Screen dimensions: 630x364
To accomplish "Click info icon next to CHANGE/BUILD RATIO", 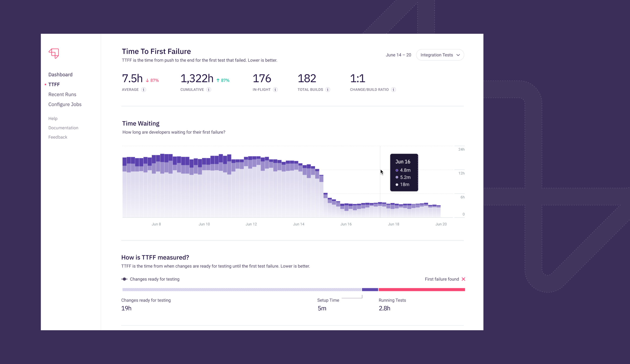I will (x=394, y=90).
